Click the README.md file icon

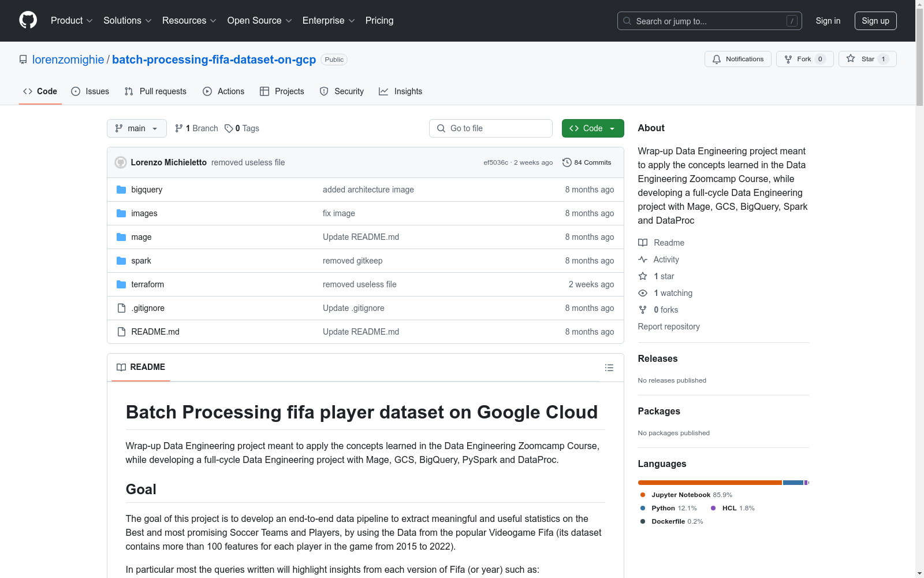pyautogui.click(x=121, y=332)
